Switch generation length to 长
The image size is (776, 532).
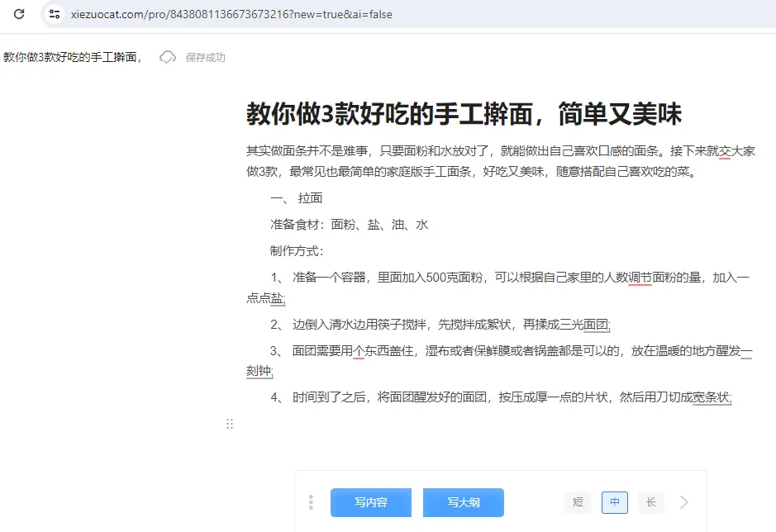[x=650, y=501]
